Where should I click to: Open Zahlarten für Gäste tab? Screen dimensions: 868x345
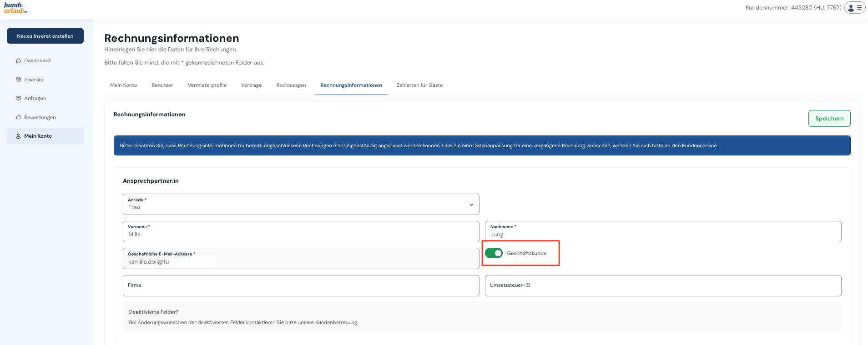coord(419,85)
